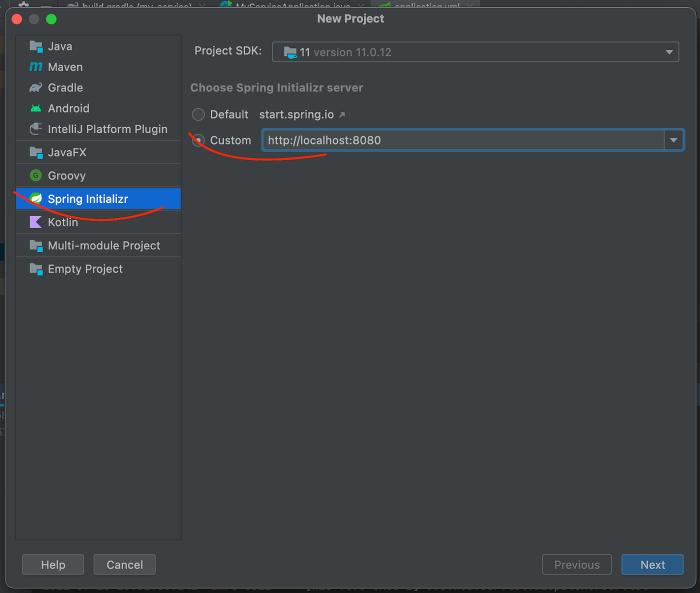Image resolution: width=700 pixels, height=593 pixels.
Task: Click the 'version 11.0.12' SDK text
Action: [x=352, y=52]
